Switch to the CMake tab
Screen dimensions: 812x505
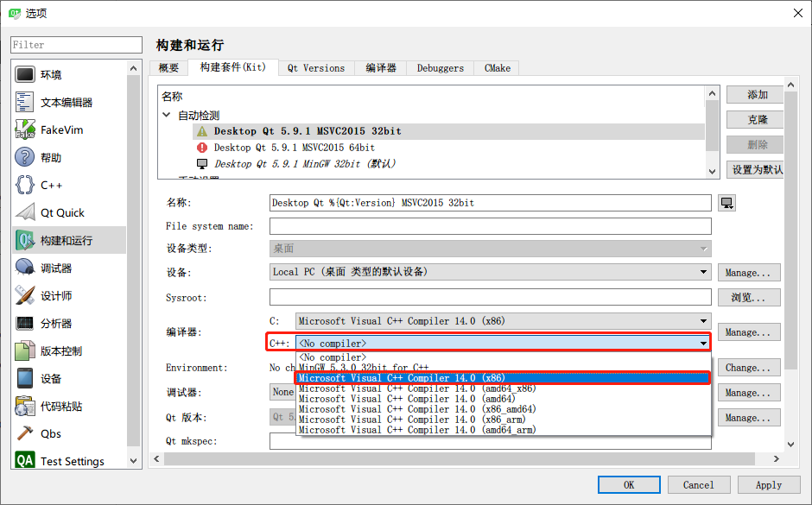click(x=498, y=68)
